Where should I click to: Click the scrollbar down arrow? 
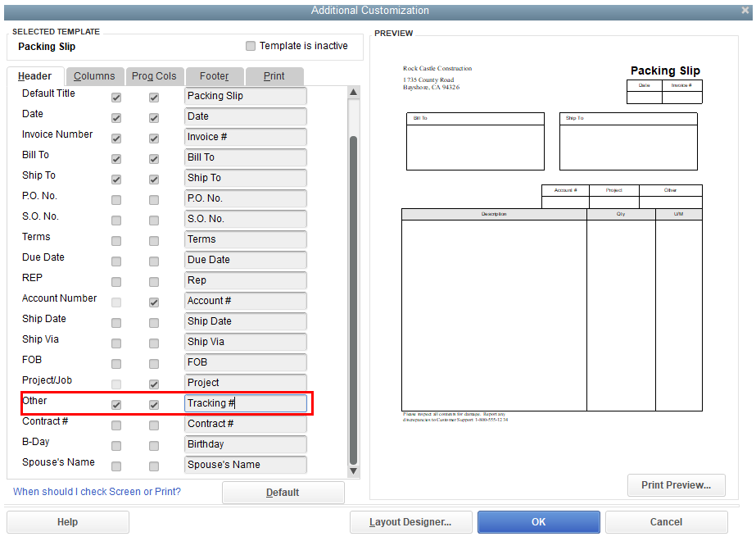354,471
